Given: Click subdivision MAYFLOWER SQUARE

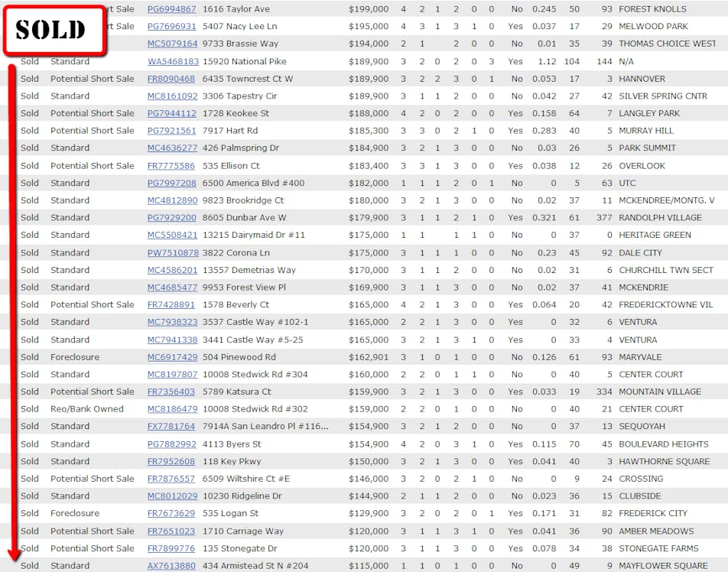Looking at the screenshot, I should click(x=663, y=566).
